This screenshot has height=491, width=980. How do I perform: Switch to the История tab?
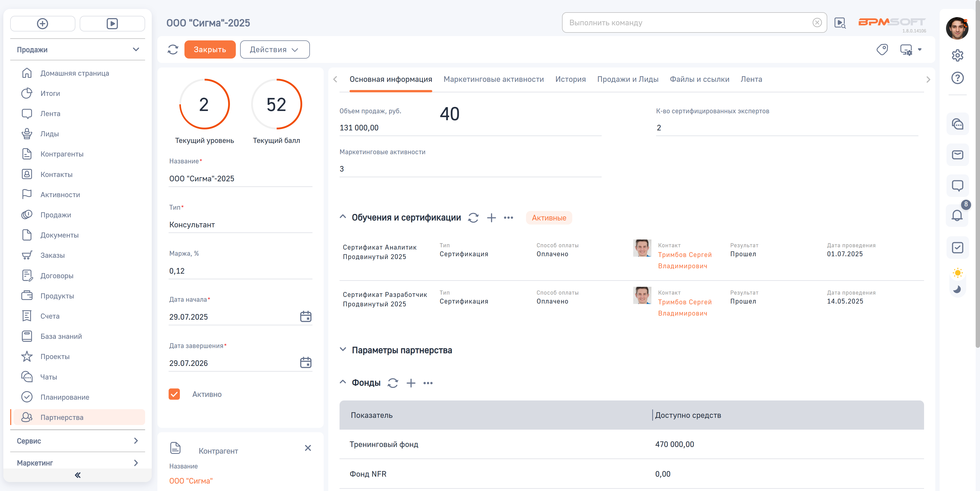tap(570, 79)
